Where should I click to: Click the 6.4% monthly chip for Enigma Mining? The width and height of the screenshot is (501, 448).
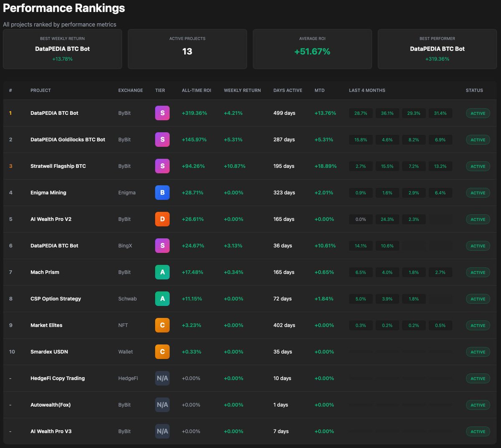pyautogui.click(x=440, y=193)
